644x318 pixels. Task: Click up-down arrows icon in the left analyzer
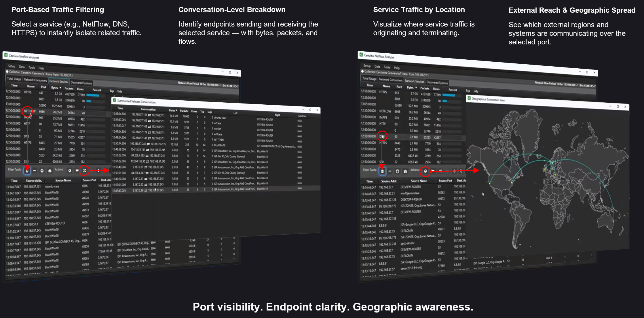tap(98, 170)
